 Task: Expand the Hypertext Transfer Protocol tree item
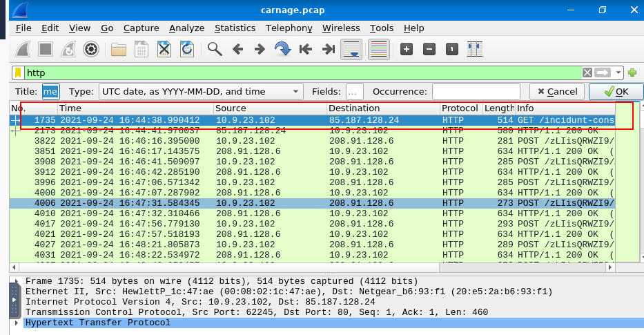pyautogui.click(x=17, y=323)
